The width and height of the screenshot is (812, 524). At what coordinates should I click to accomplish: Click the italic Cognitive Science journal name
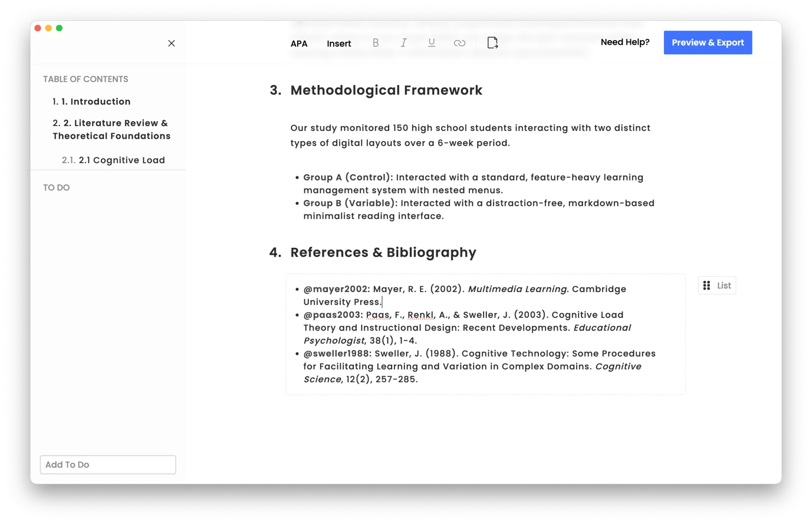pos(472,372)
